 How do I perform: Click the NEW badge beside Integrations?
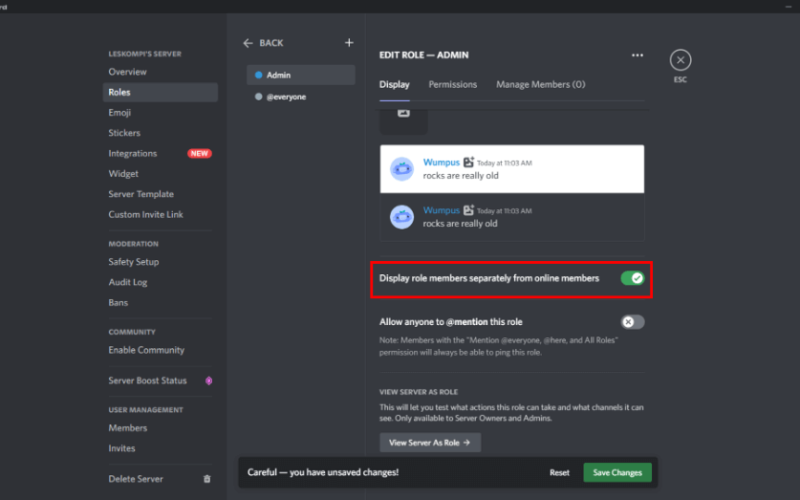(x=199, y=154)
